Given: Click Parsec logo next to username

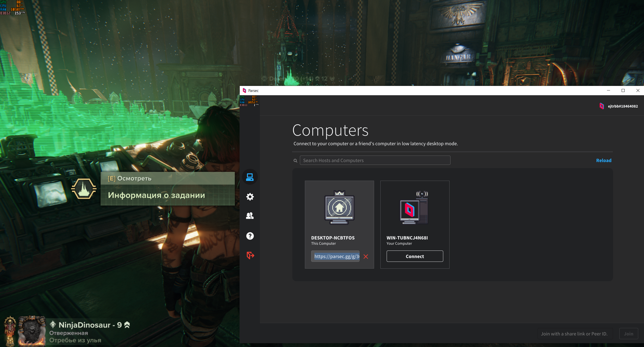Looking at the screenshot, I should [x=601, y=106].
